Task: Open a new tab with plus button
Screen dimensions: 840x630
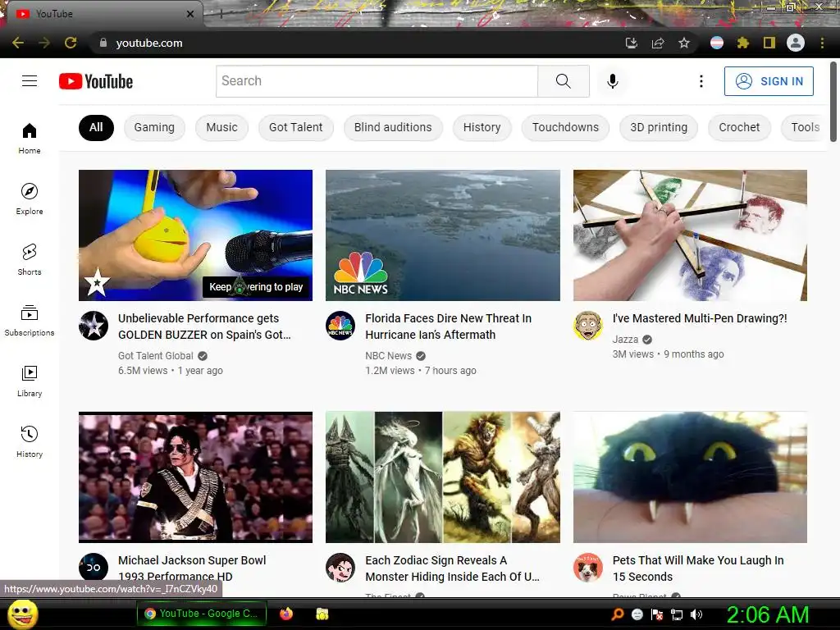Action: [221, 14]
